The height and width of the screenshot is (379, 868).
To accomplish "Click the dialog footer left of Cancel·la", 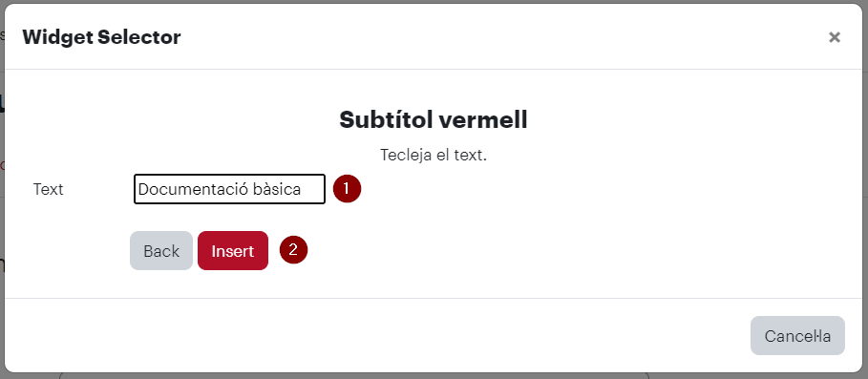I will 376,335.
